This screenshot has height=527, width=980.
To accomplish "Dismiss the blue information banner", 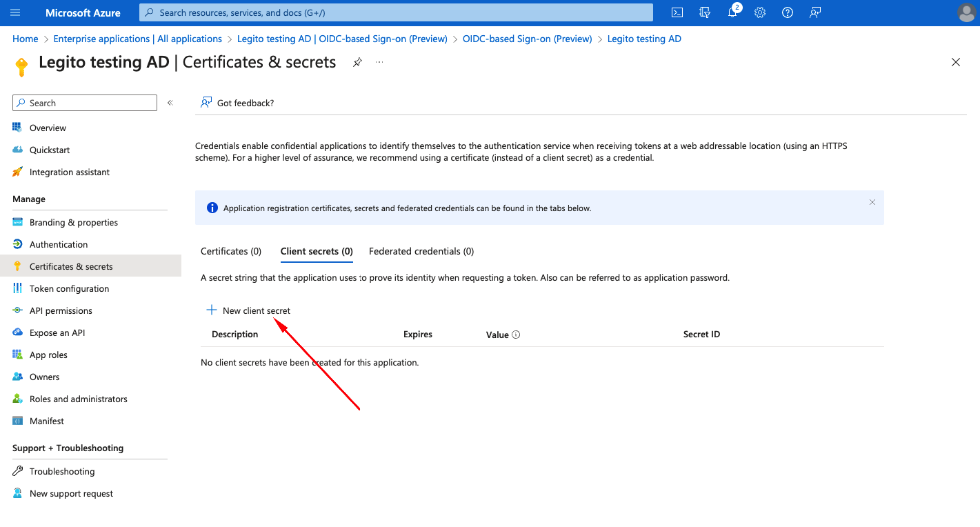I will 872,202.
